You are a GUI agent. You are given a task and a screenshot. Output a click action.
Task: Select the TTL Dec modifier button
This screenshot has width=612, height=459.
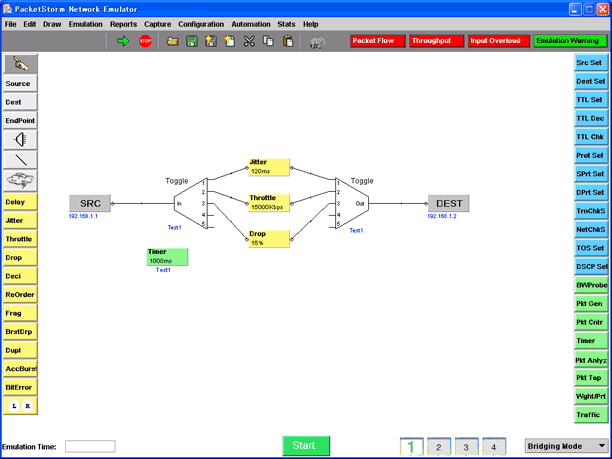(x=591, y=118)
